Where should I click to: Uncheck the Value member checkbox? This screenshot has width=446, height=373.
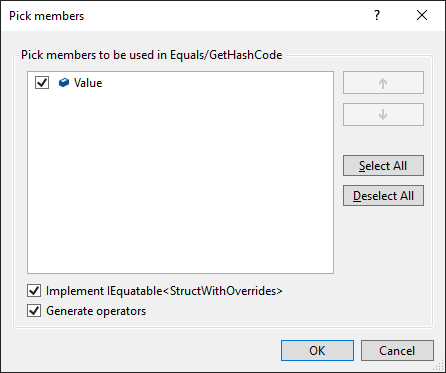(x=42, y=82)
